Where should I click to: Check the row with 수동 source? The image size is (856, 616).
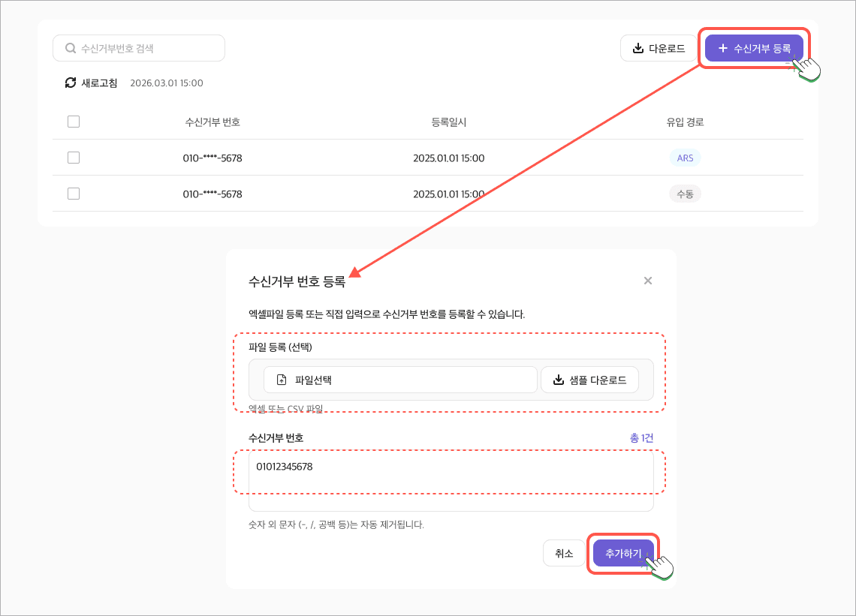click(x=74, y=194)
